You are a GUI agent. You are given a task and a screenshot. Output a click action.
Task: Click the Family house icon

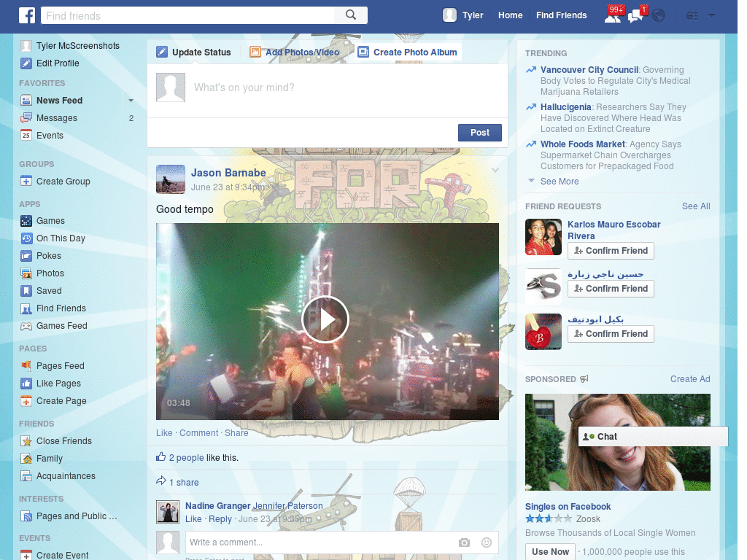coord(26,459)
